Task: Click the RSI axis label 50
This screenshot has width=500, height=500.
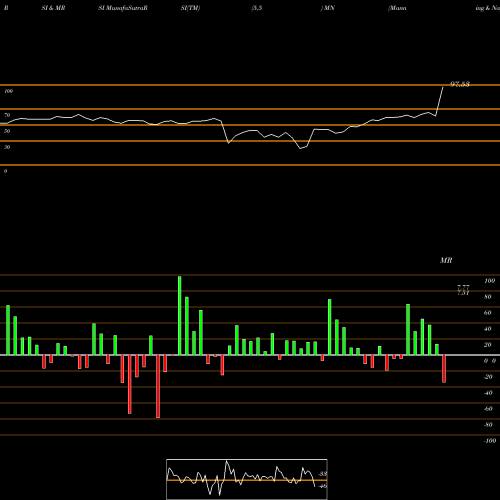Action: (7, 131)
